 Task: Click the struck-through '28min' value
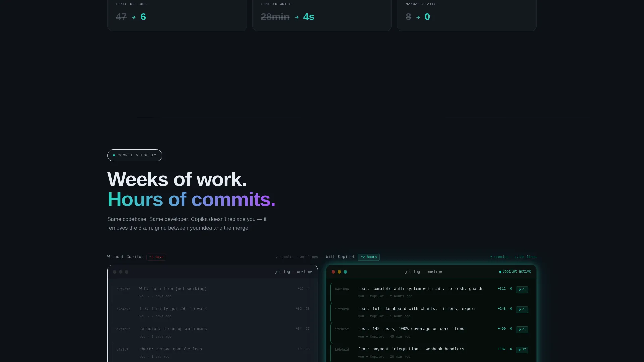pyautogui.click(x=275, y=17)
